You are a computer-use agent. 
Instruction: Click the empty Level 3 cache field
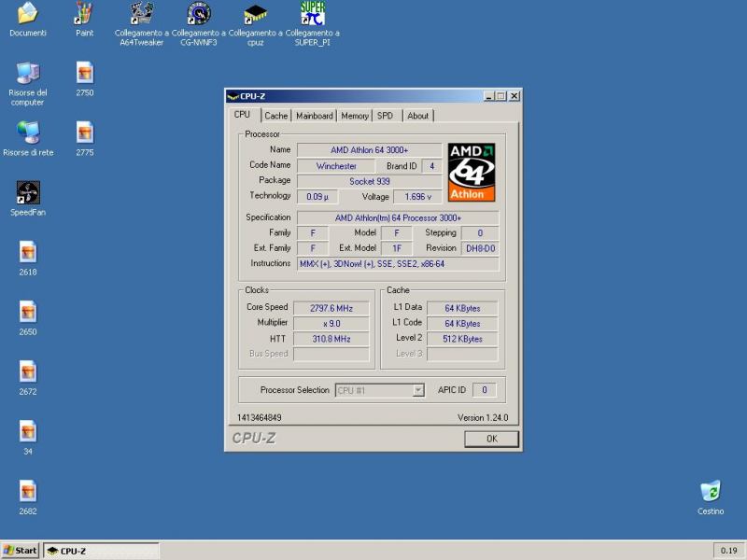point(462,354)
